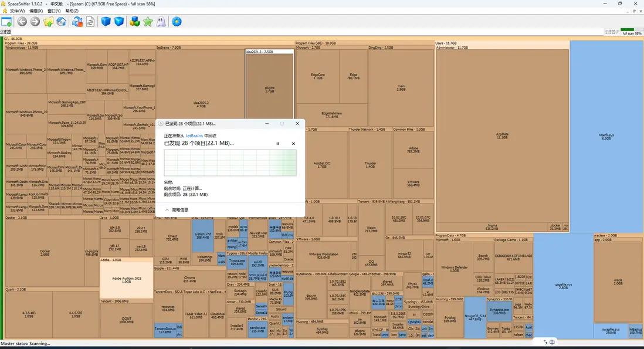The width and height of the screenshot is (644, 349).
Task: Select the Weixin 723.7MB block
Action: click(371, 229)
